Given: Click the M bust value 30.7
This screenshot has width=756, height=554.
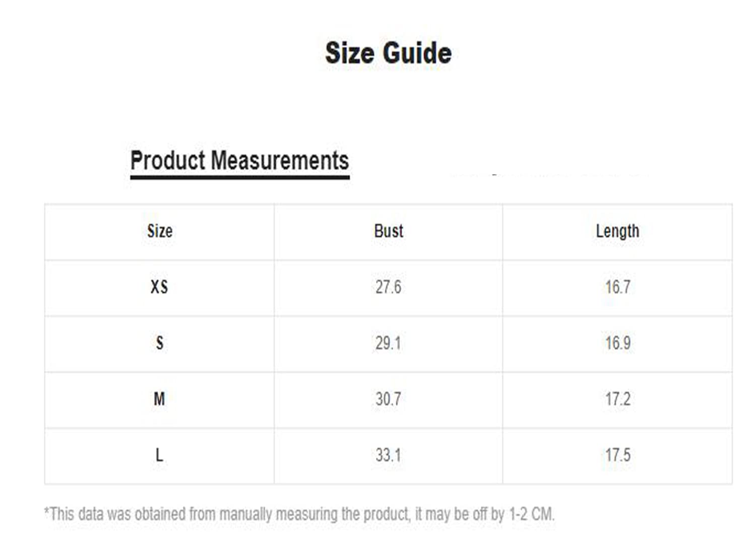Looking at the screenshot, I should (388, 399).
